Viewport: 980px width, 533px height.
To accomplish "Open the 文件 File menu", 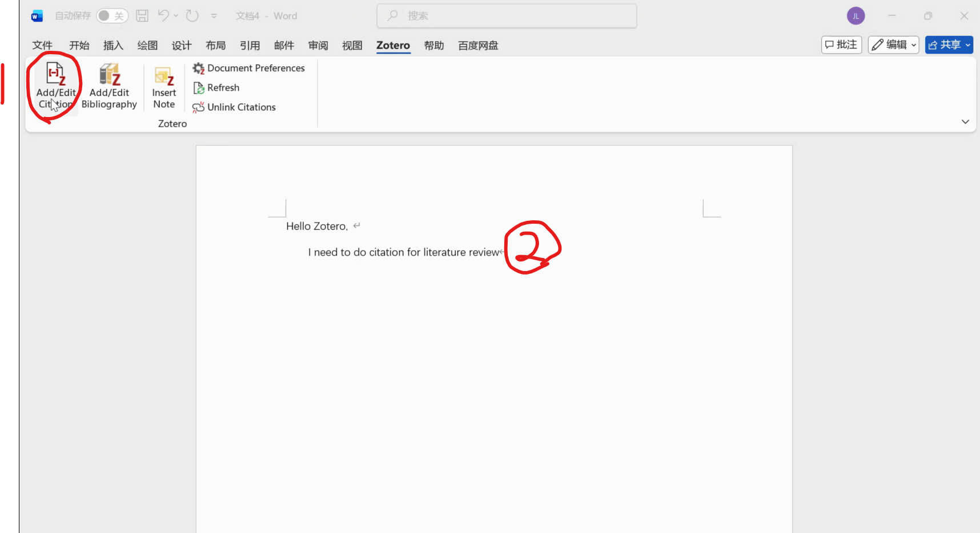I will [x=42, y=46].
